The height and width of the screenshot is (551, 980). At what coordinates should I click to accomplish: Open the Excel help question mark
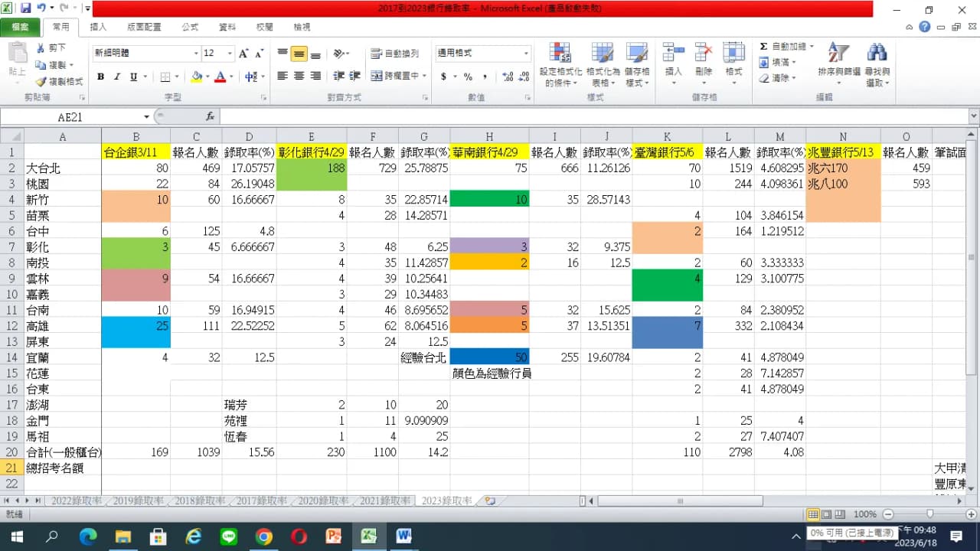925,27
